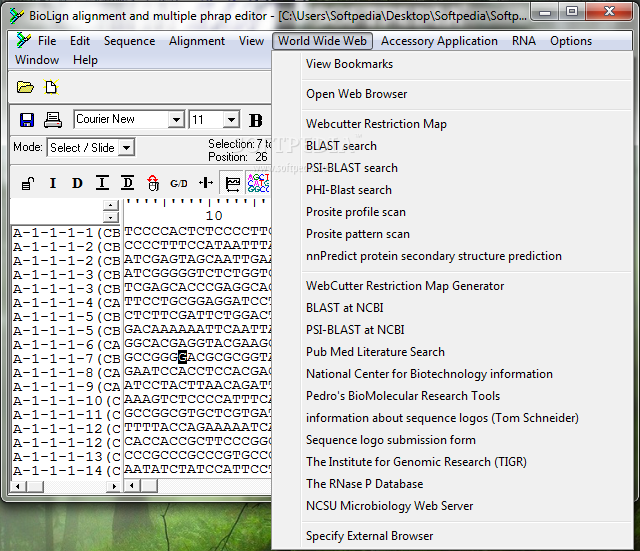The height and width of the screenshot is (551, 640).
Task: Open the Help menu
Action: pyautogui.click(x=85, y=60)
